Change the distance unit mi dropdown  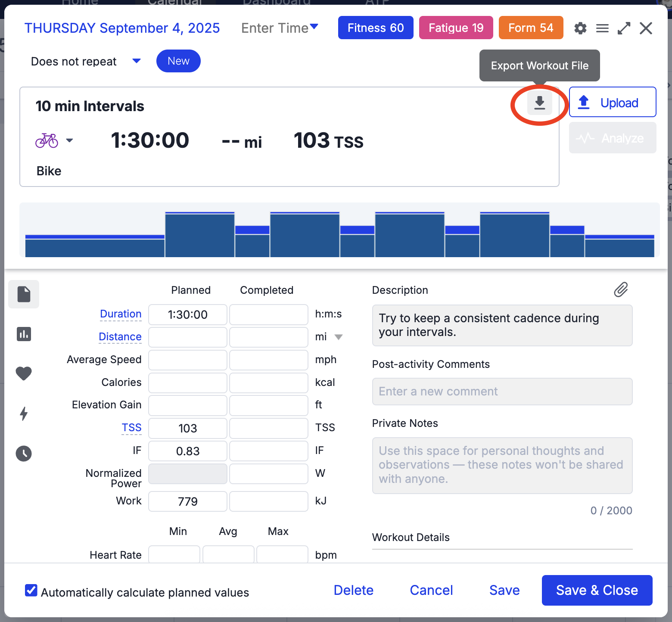[338, 337]
